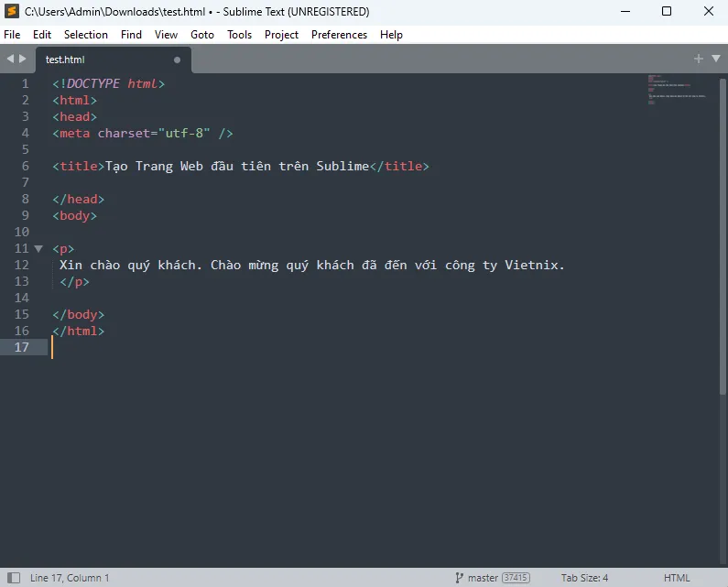Click line number 12 in the gutter
The width and height of the screenshot is (728, 587).
21,265
